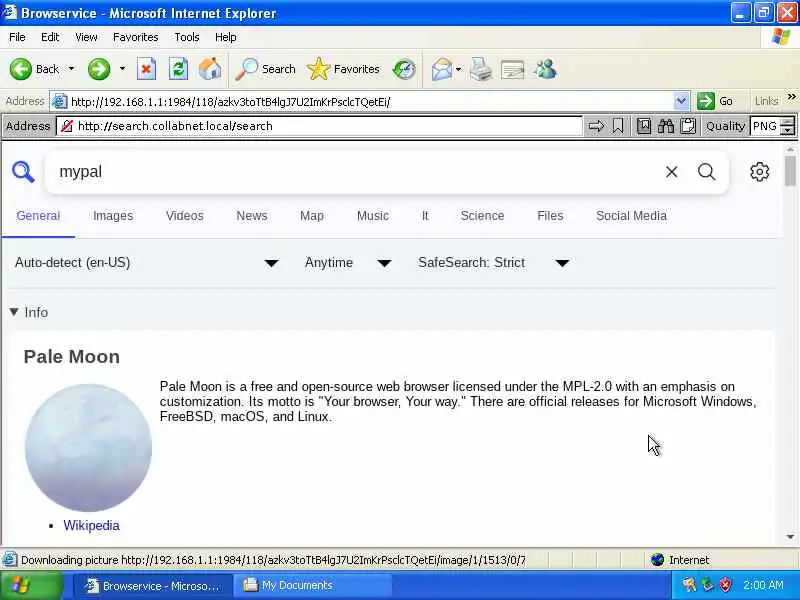The width and height of the screenshot is (800, 600).
Task: Click the blue search logo icon
Action: [x=23, y=172]
